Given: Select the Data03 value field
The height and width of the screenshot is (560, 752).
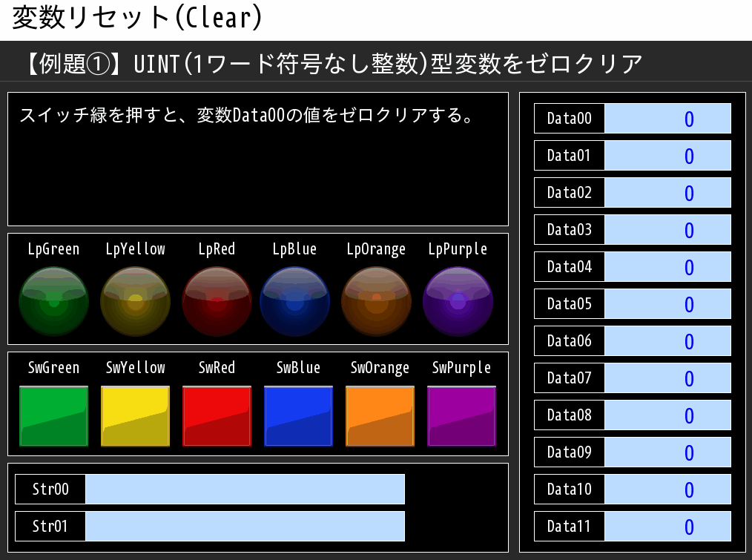Looking at the screenshot, I should coord(667,229).
